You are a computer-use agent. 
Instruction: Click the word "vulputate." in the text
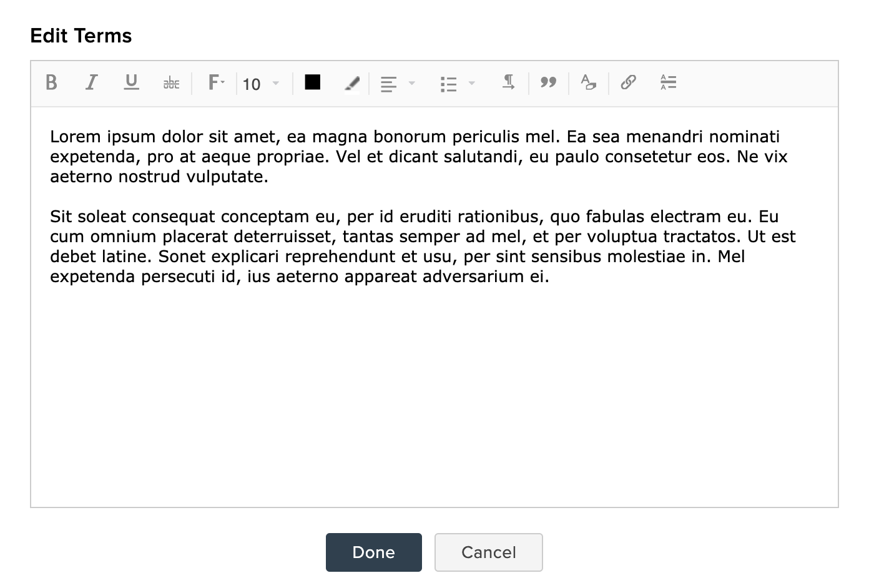[x=227, y=177]
